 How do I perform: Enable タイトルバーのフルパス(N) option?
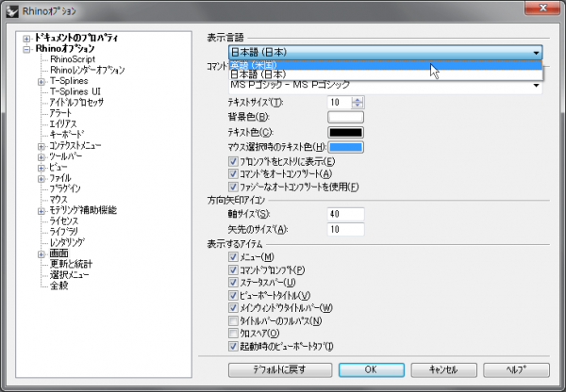(233, 320)
